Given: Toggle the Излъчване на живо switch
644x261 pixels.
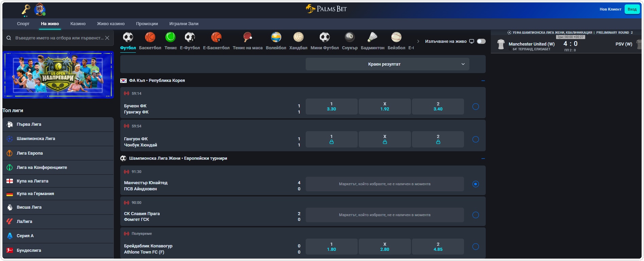Looking at the screenshot, I should (x=481, y=41).
